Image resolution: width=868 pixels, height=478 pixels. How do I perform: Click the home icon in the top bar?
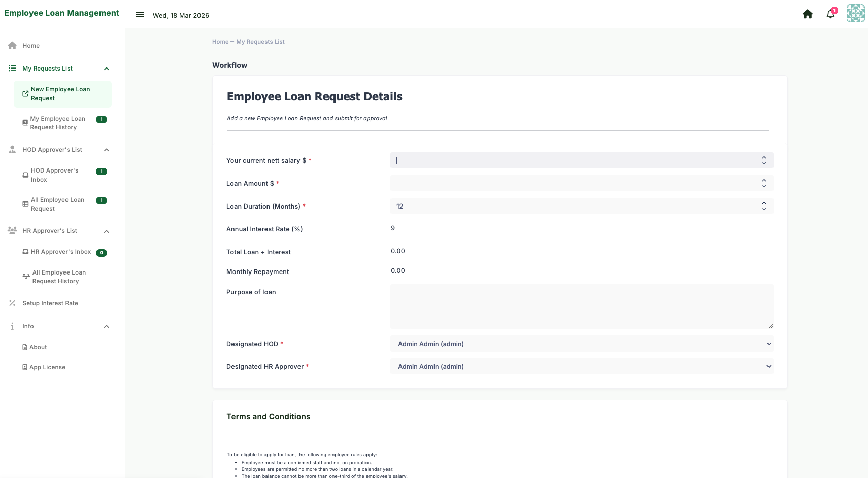(x=807, y=14)
